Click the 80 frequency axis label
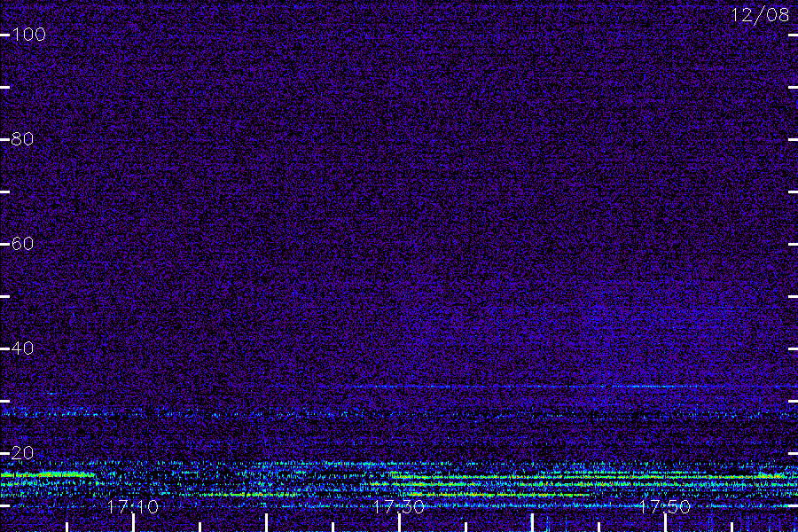 tap(22, 139)
